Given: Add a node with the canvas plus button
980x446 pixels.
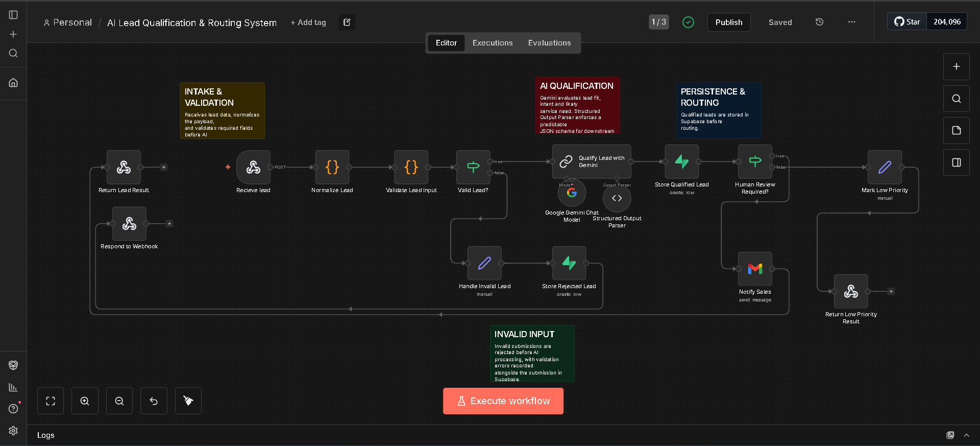Looking at the screenshot, I should [x=957, y=66].
